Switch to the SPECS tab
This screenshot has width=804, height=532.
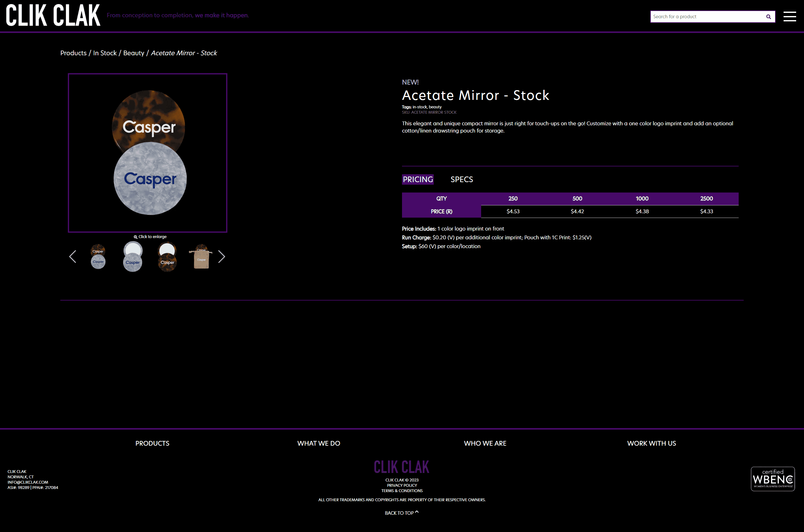[461, 180]
